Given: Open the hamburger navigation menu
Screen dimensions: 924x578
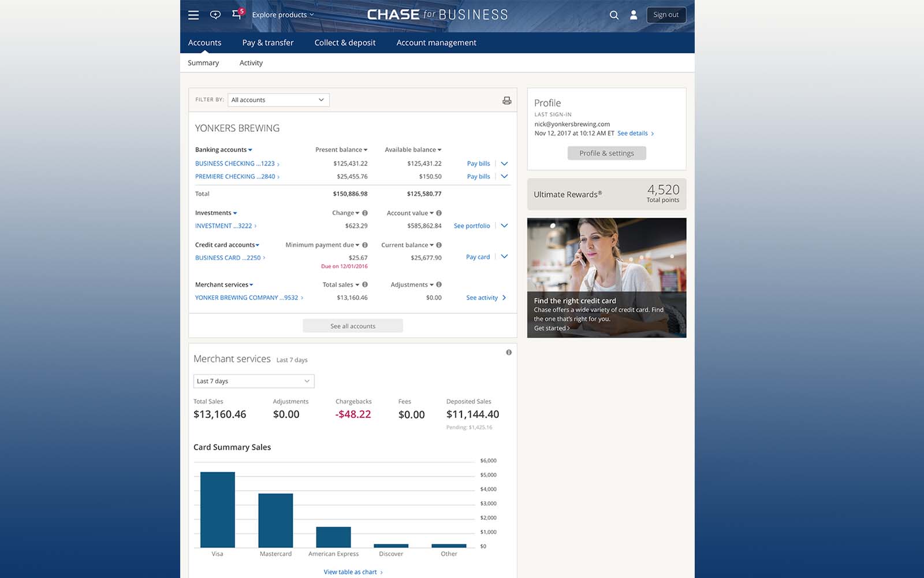Looking at the screenshot, I should tap(193, 15).
